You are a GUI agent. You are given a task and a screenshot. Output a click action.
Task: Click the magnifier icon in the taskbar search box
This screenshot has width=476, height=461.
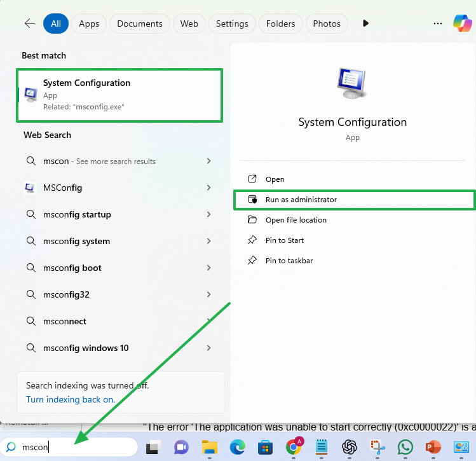(x=11, y=447)
